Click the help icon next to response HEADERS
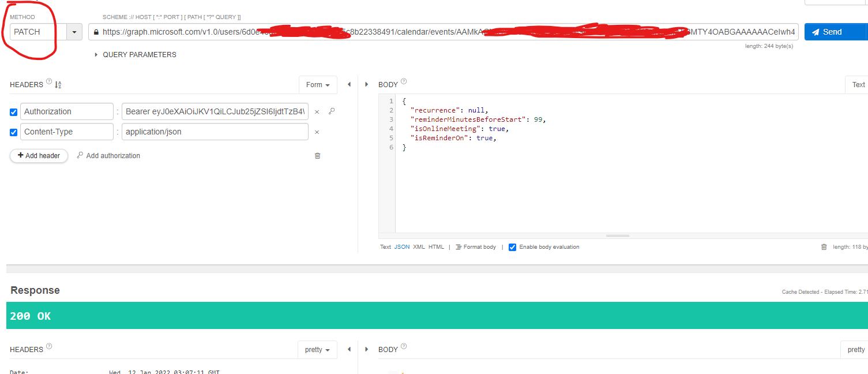This screenshot has width=868, height=374. click(x=49, y=346)
